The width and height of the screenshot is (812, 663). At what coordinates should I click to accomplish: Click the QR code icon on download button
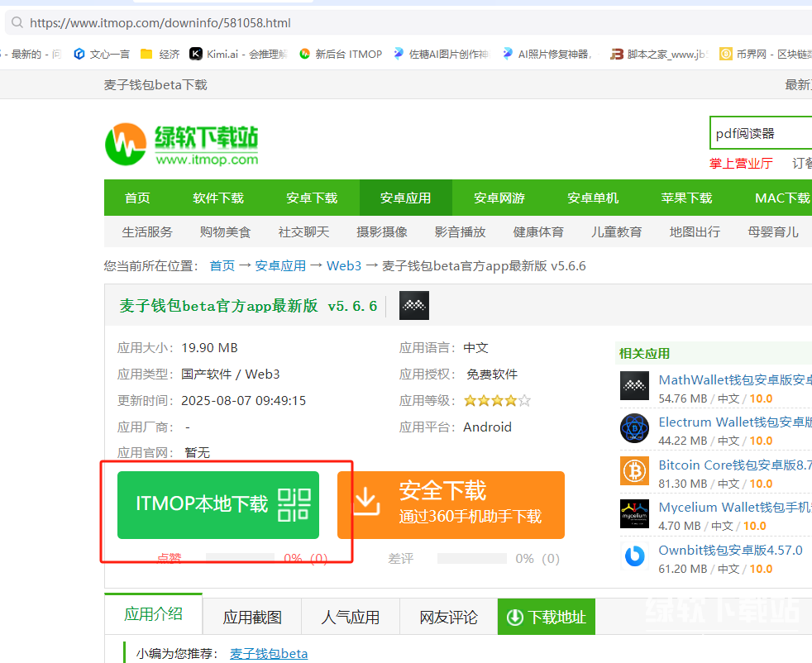pyautogui.click(x=294, y=504)
